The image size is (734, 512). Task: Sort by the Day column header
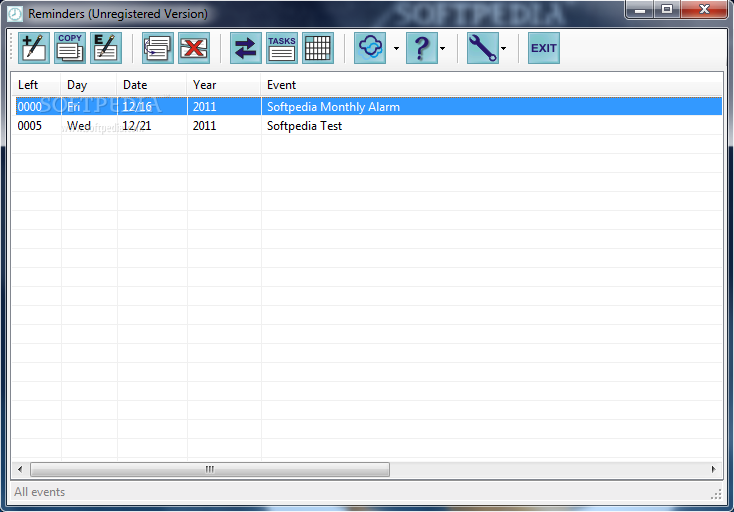[89, 85]
